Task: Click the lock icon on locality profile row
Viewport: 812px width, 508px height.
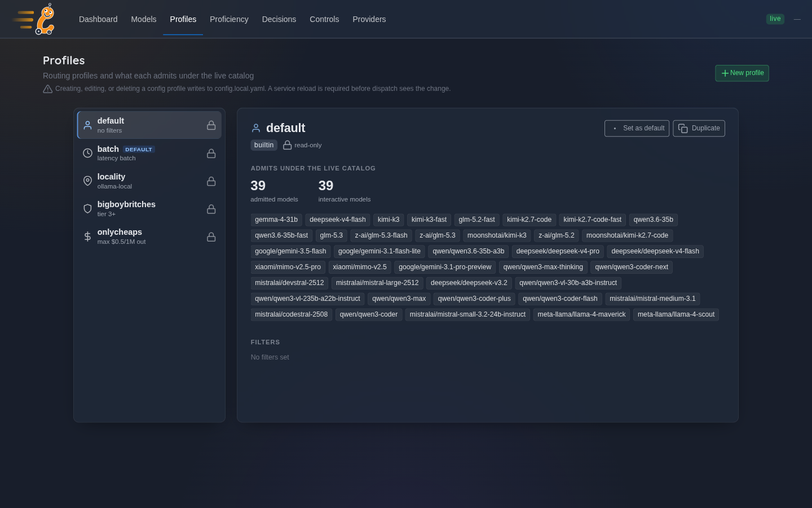Action: (x=211, y=181)
